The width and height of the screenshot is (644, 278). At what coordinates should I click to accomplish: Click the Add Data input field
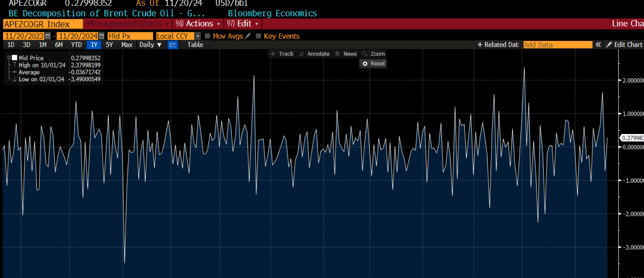tap(557, 45)
